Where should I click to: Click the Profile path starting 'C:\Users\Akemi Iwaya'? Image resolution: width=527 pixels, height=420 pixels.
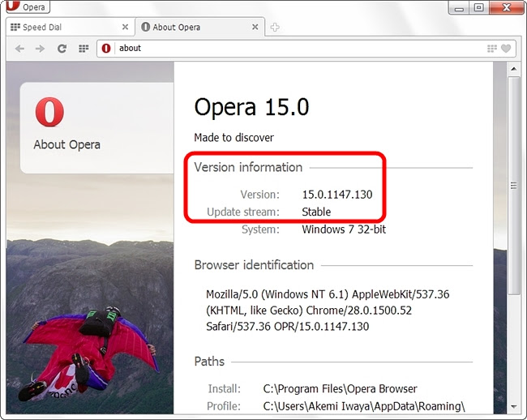(x=364, y=406)
